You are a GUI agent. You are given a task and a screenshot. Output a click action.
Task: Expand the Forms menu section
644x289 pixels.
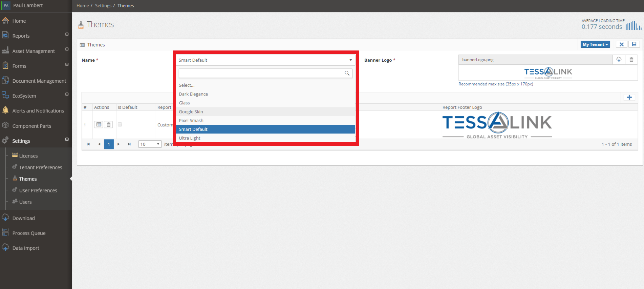[x=67, y=64]
